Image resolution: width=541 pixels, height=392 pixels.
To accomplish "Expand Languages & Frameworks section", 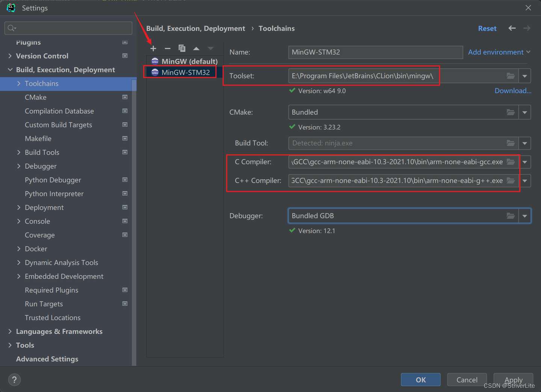I will [x=10, y=332].
